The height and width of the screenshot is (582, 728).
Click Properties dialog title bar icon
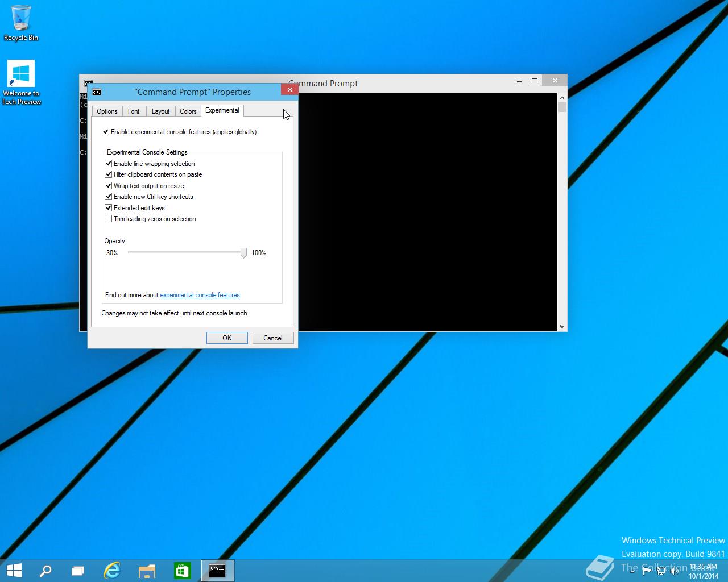pos(97,92)
